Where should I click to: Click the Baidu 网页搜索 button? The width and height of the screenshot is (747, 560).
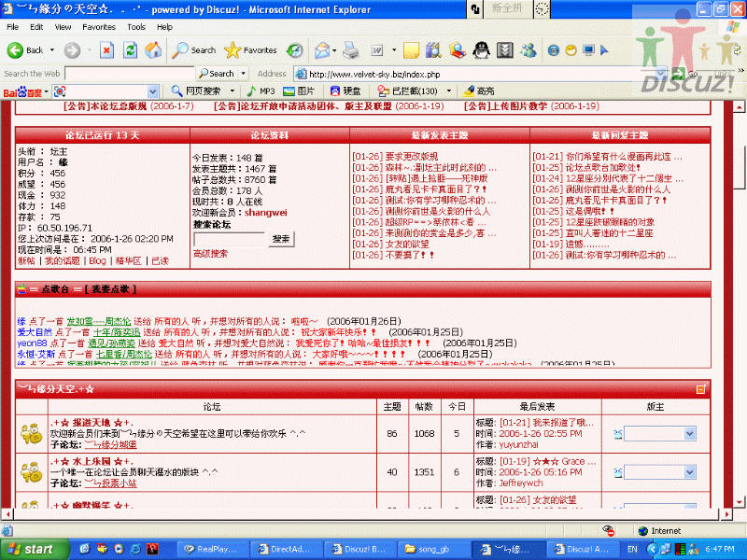pyautogui.click(x=196, y=91)
